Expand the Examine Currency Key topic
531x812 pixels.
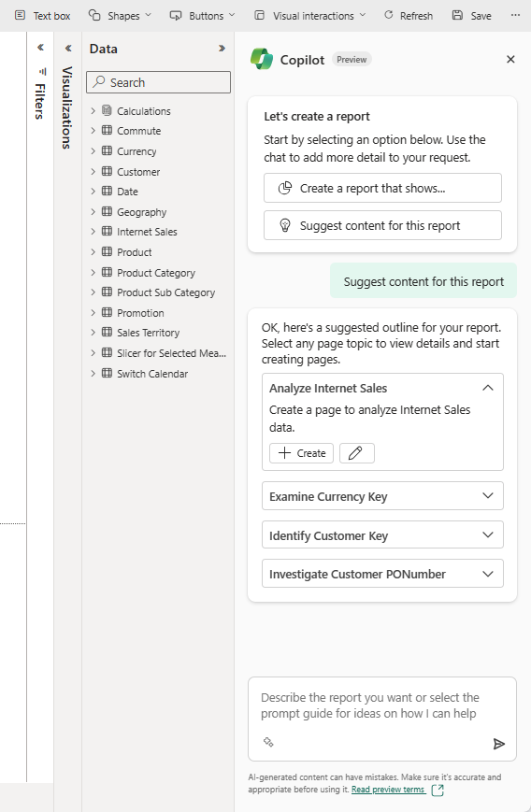click(383, 496)
